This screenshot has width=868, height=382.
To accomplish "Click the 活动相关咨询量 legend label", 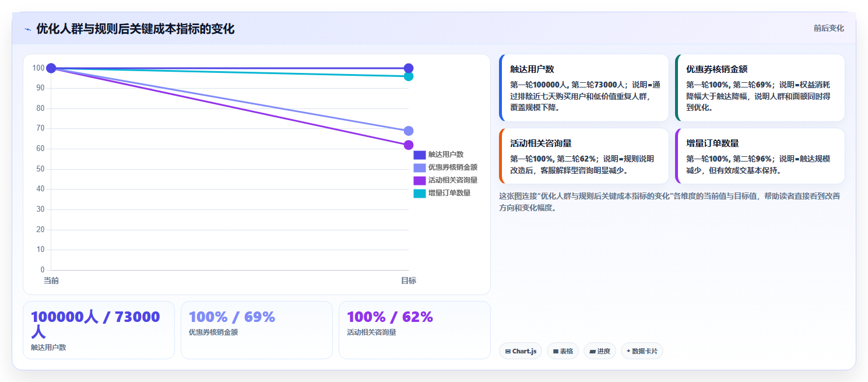I will click(453, 180).
